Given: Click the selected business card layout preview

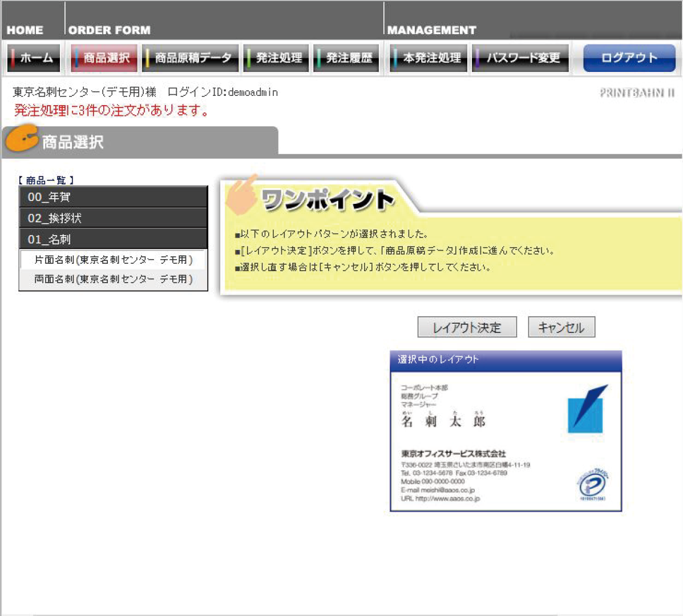Looking at the screenshot, I should [x=506, y=441].
